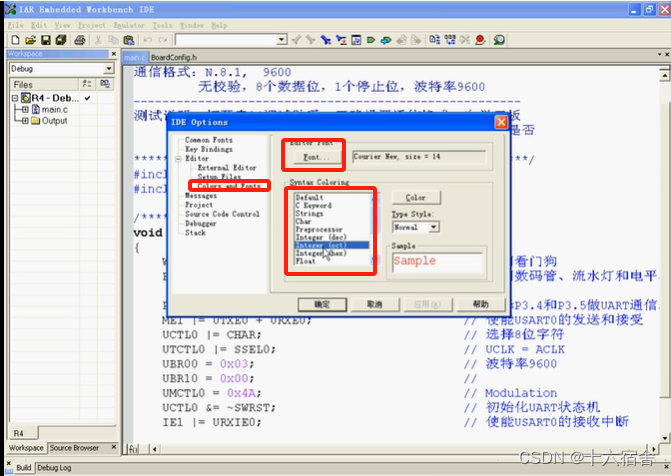Open the Emulator menu
The width and height of the screenshot is (671, 476).
[129, 25]
